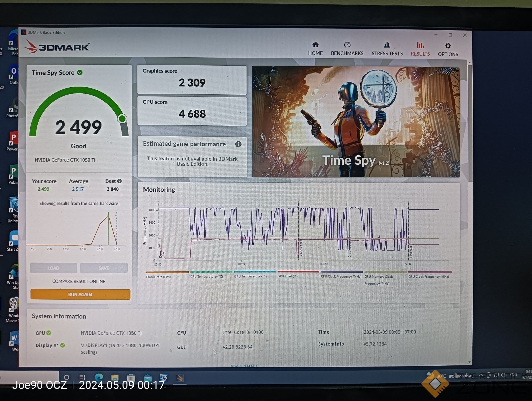Click the CPU test marker in the monitoring chart
532x401 pixels.
[411, 251]
